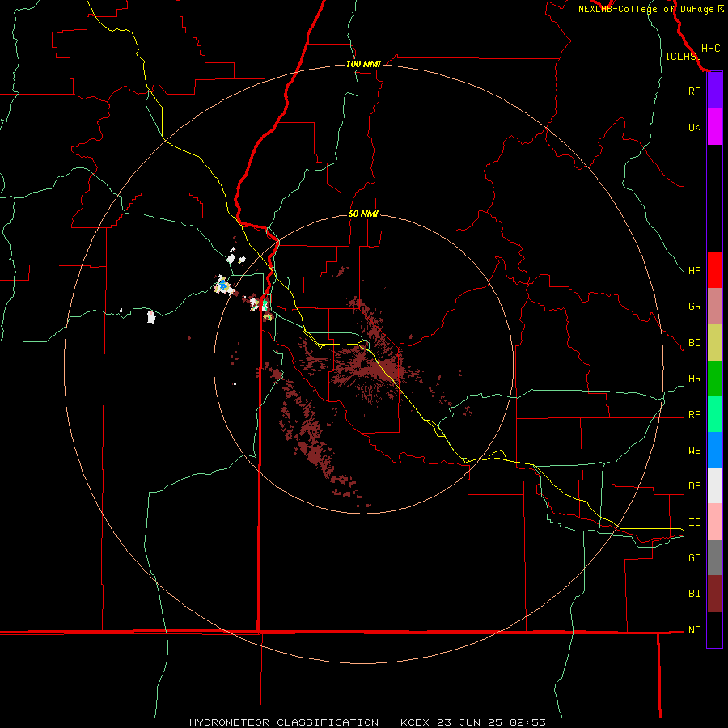Click the ND legend label
728x728 pixels.
click(x=694, y=630)
